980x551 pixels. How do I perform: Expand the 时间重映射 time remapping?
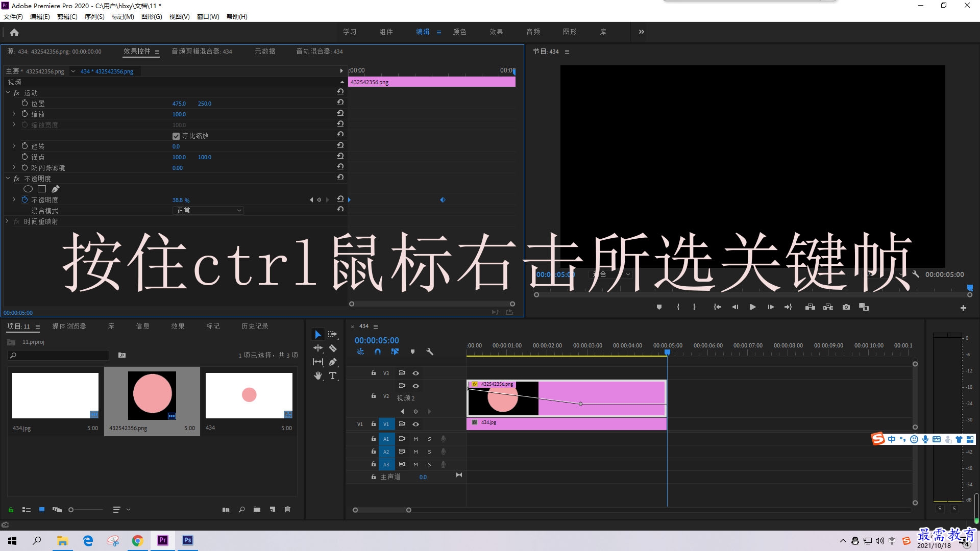coord(7,221)
